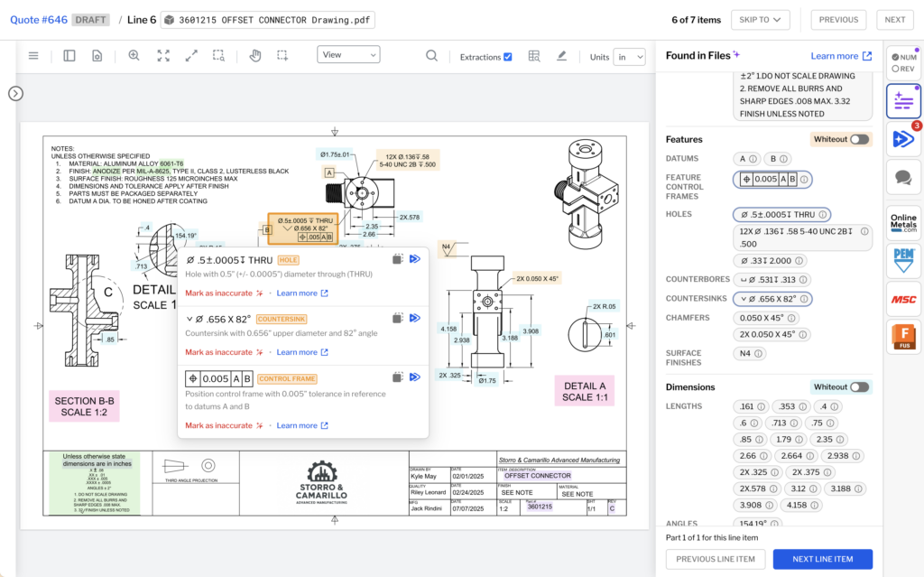
Task: Mark the HOLE extraction as inaccurate
Action: click(224, 293)
